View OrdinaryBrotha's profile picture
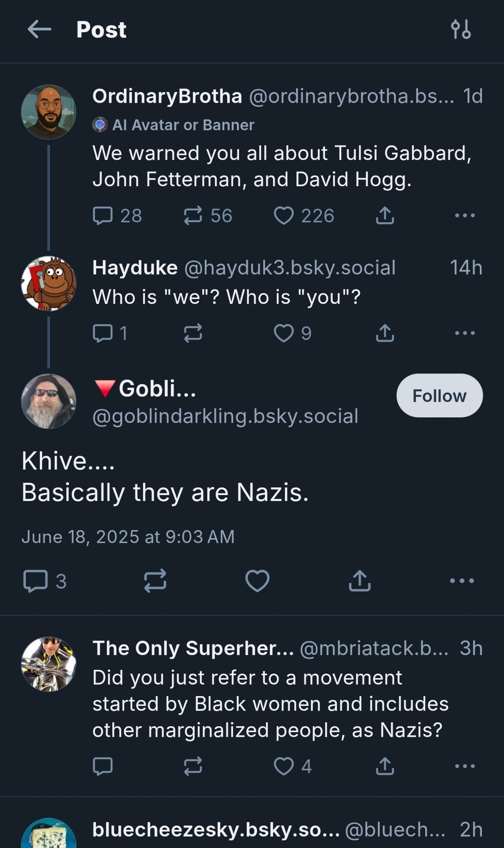The width and height of the screenshot is (504, 848). point(49,112)
